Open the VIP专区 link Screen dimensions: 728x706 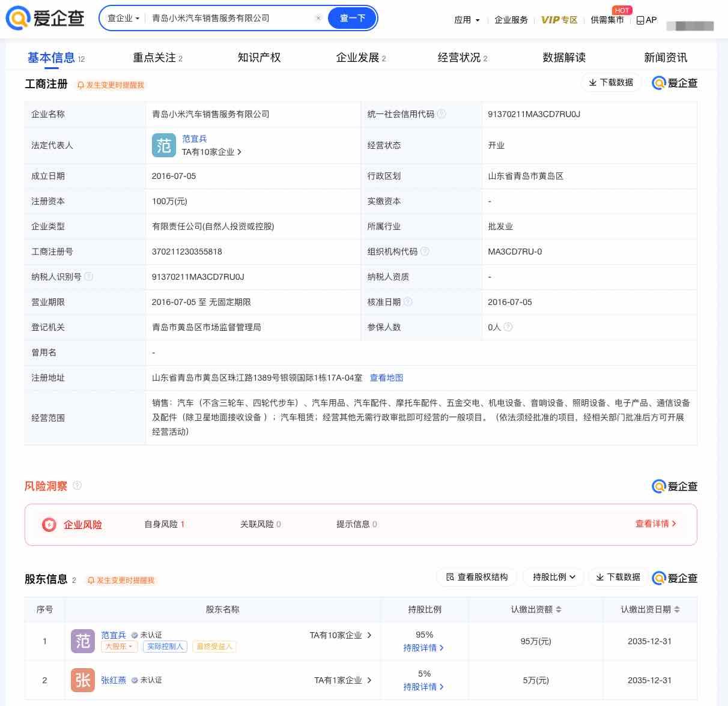point(559,20)
